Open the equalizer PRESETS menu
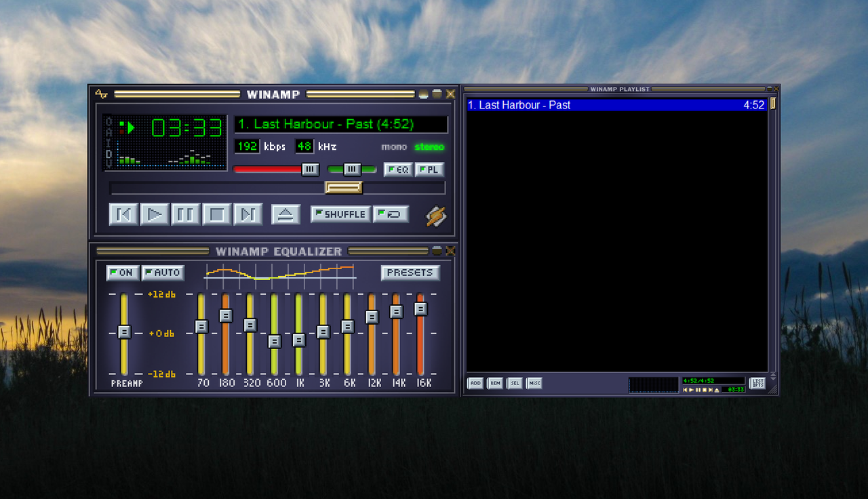This screenshot has height=499, width=868. (x=410, y=273)
